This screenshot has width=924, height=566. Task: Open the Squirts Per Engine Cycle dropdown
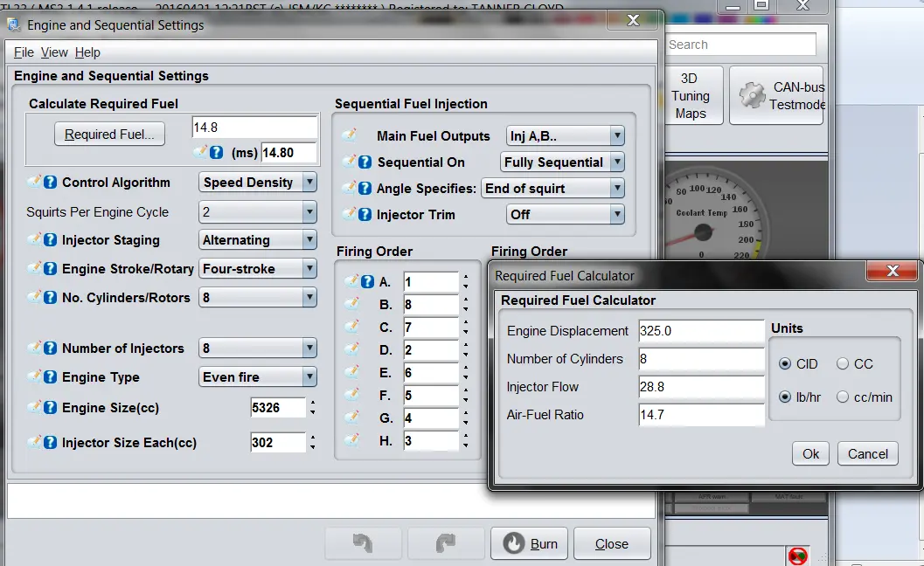258,212
